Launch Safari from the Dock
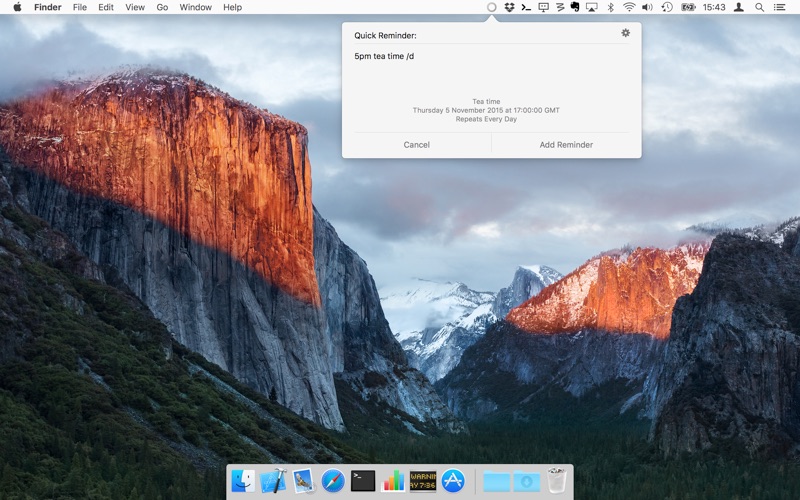 (333, 481)
